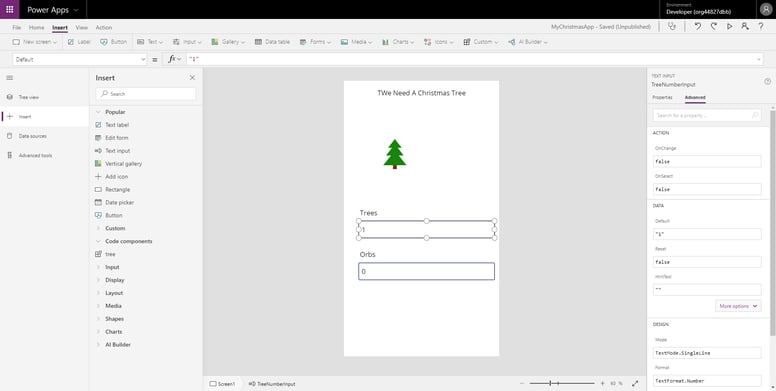The image size is (776, 391).
Task: Open the Gallery dropdown in ribbon
Action: (228, 42)
